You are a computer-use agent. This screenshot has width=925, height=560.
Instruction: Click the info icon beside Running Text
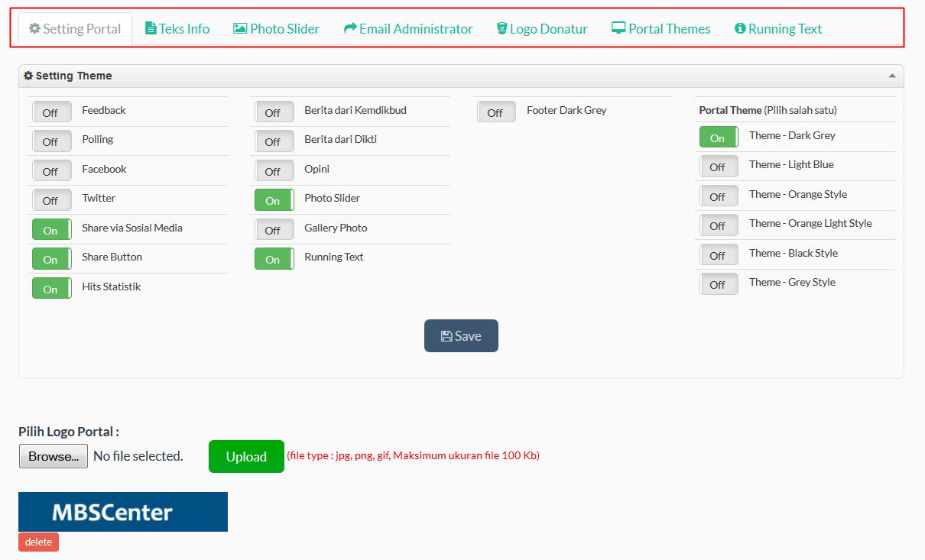[x=740, y=28]
